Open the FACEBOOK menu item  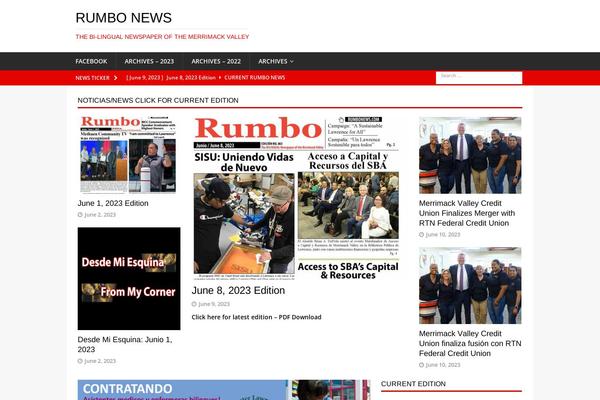[x=91, y=61]
